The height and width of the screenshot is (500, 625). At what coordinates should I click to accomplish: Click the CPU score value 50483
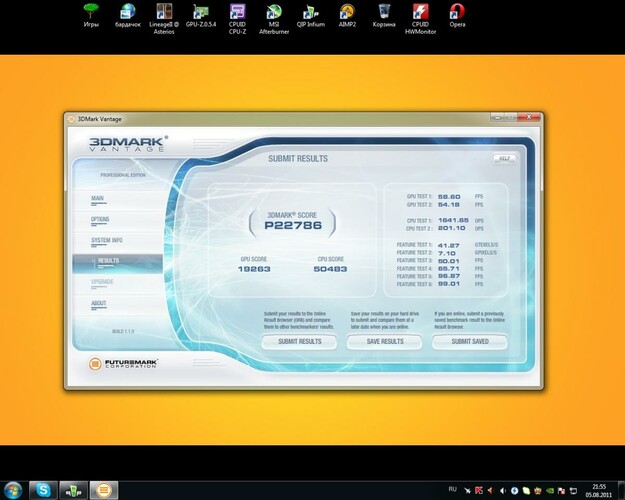click(x=330, y=269)
